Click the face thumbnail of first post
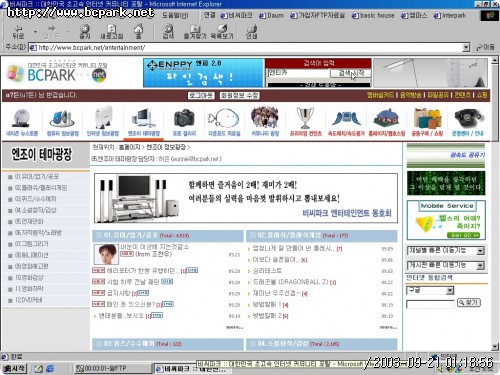Viewport: 500px width, 375px height. coord(106,254)
